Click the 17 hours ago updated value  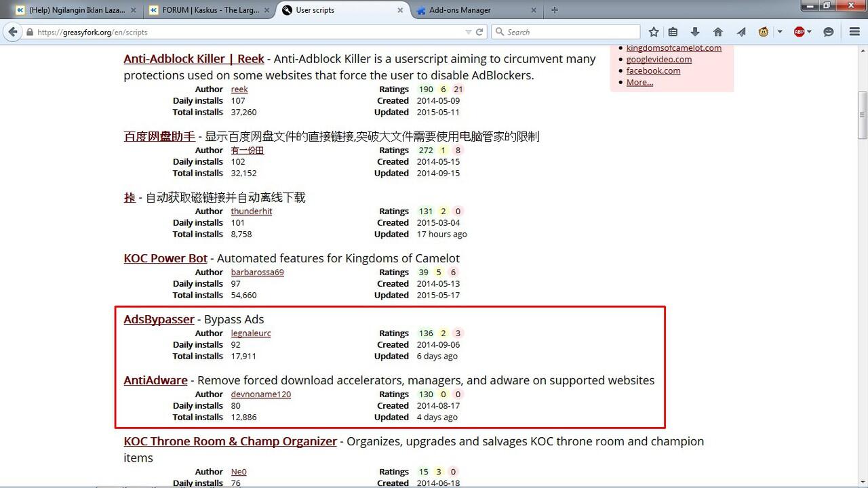pos(441,235)
